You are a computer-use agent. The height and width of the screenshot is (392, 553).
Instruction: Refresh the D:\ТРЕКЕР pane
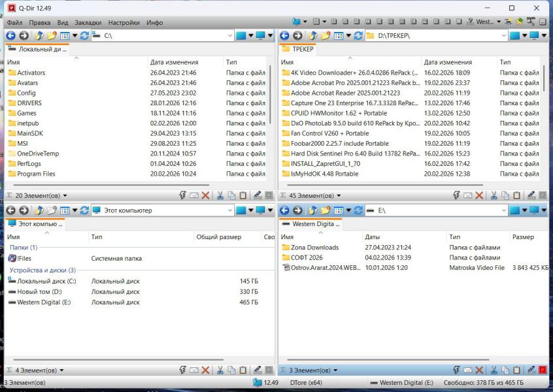pos(358,35)
